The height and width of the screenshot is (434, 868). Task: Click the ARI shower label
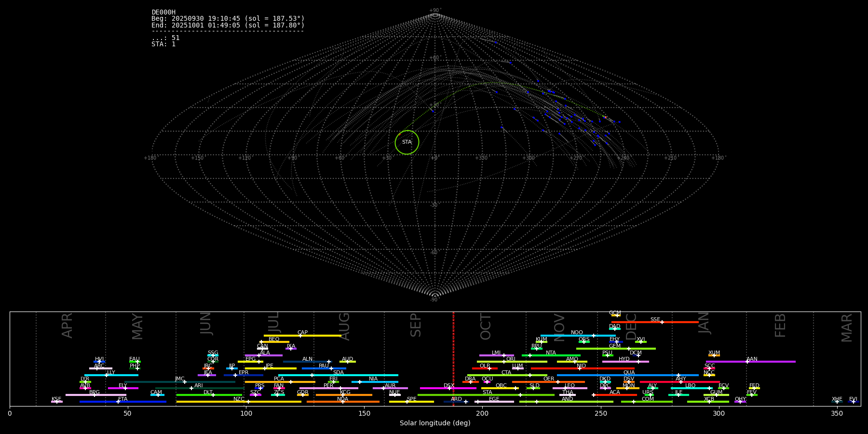coord(199,386)
